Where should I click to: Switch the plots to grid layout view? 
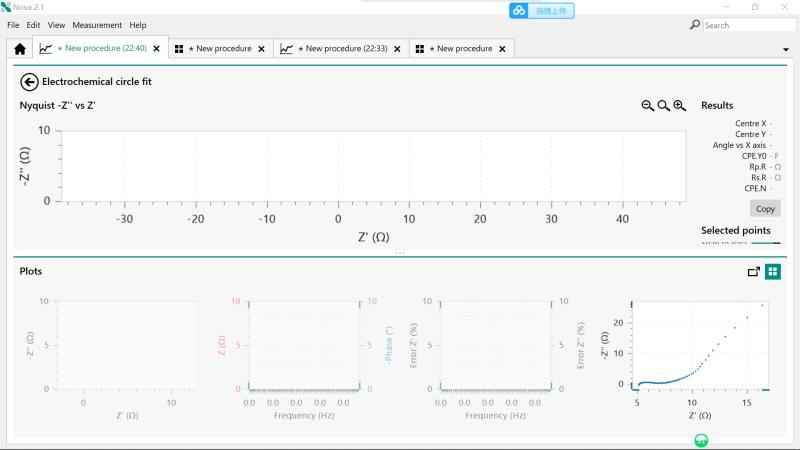pyautogui.click(x=772, y=272)
